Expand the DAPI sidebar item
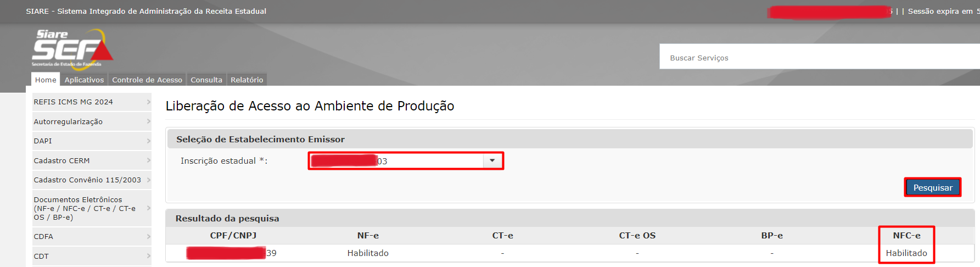Screen dimensions: 980x267 [x=91, y=141]
